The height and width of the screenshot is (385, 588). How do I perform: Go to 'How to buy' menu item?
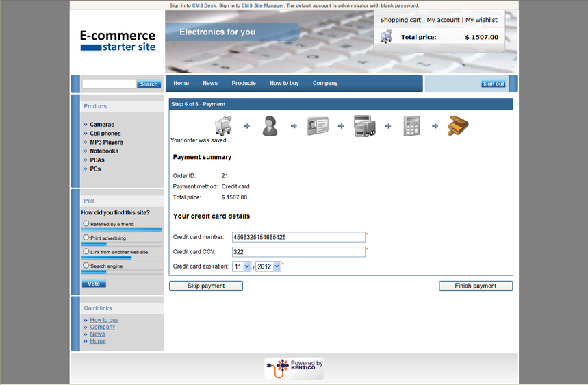(x=284, y=83)
